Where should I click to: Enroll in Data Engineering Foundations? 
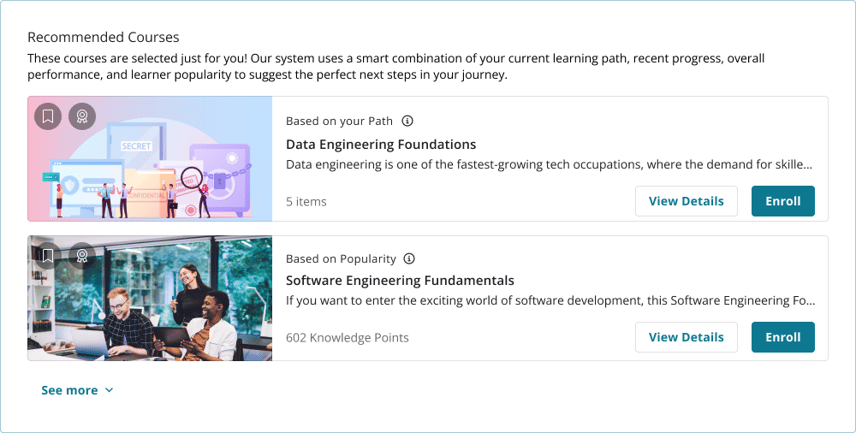point(783,201)
